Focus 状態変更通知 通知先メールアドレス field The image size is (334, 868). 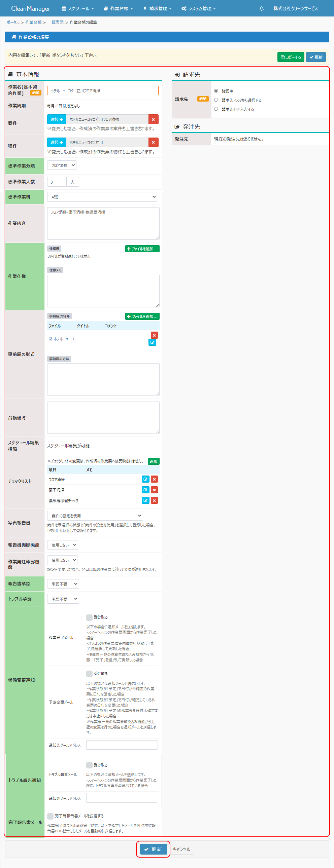[122, 745]
